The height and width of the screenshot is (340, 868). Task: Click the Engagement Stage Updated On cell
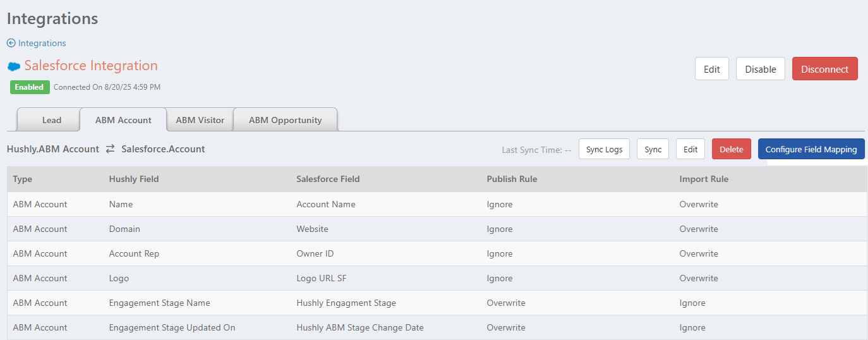[x=172, y=327]
